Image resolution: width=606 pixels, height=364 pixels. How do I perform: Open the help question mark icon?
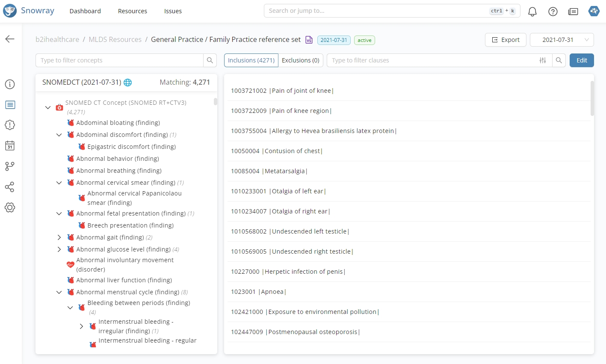coord(553,12)
